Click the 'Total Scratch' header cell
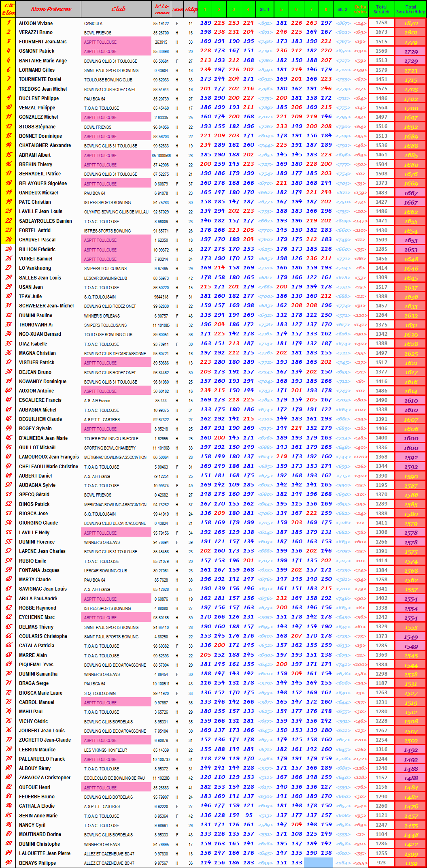This screenshot has width=427, height=868. 381,9
